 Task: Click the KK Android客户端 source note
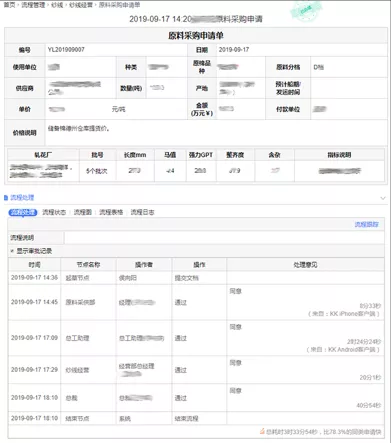343,349
